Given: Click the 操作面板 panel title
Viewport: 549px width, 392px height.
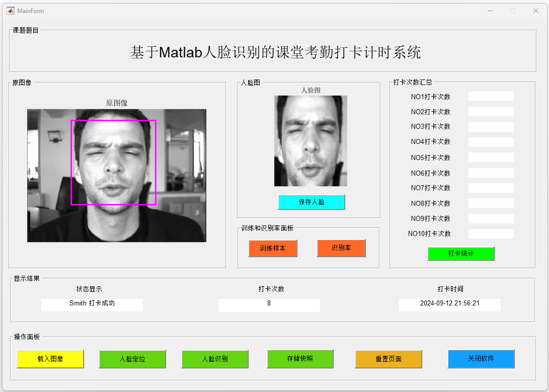Looking at the screenshot, I should click(x=27, y=337).
